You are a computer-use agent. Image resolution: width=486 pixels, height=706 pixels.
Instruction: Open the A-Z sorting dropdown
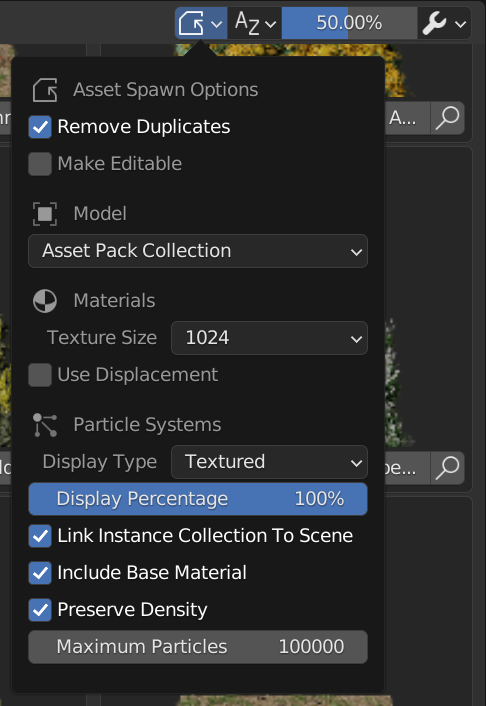point(254,23)
